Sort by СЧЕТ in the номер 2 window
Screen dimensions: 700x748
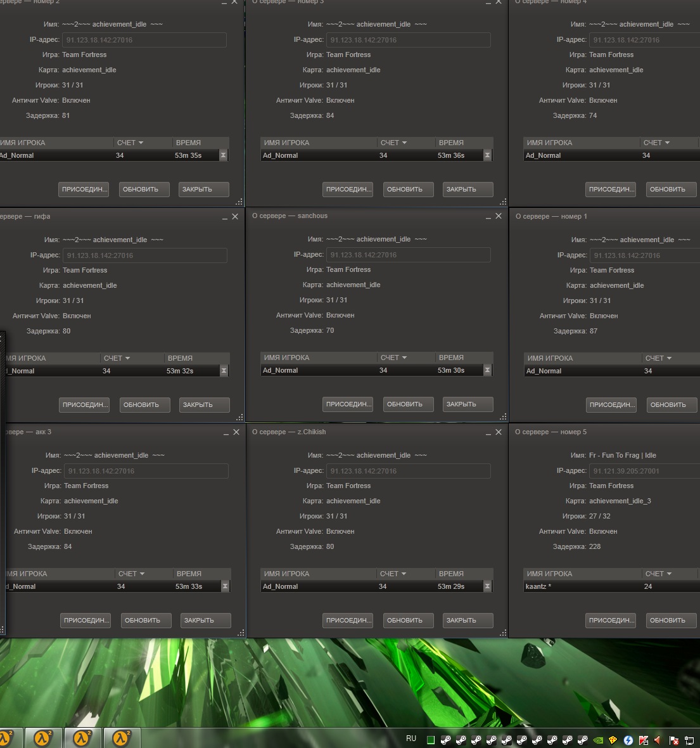pyautogui.click(x=143, y=143)
